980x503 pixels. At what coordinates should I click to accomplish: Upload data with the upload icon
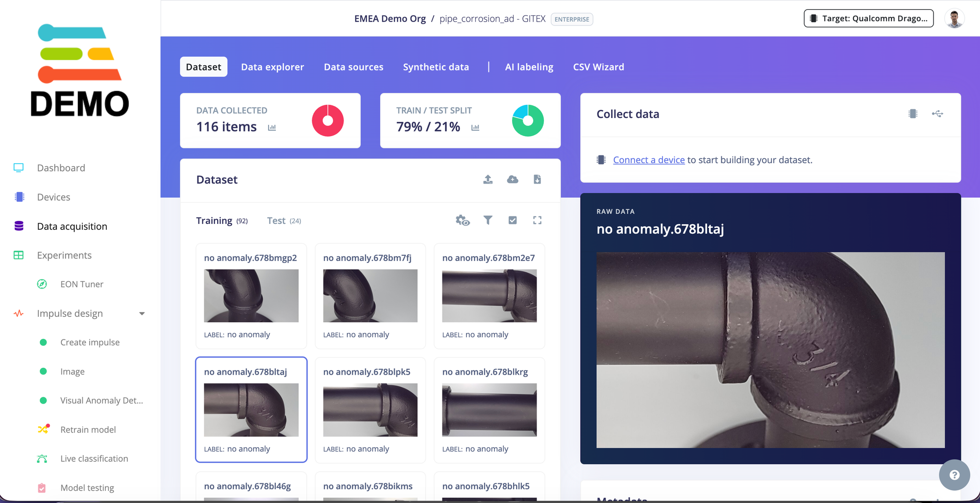488,179
